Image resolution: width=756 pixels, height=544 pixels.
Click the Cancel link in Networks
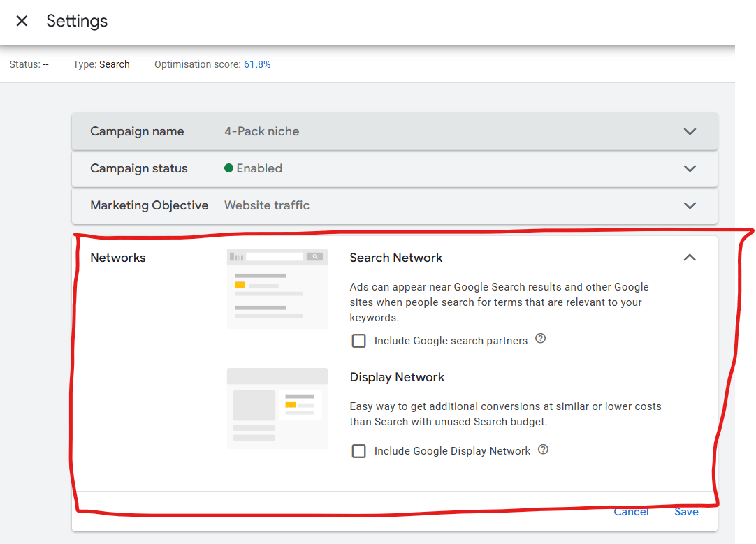click(631, 512)
